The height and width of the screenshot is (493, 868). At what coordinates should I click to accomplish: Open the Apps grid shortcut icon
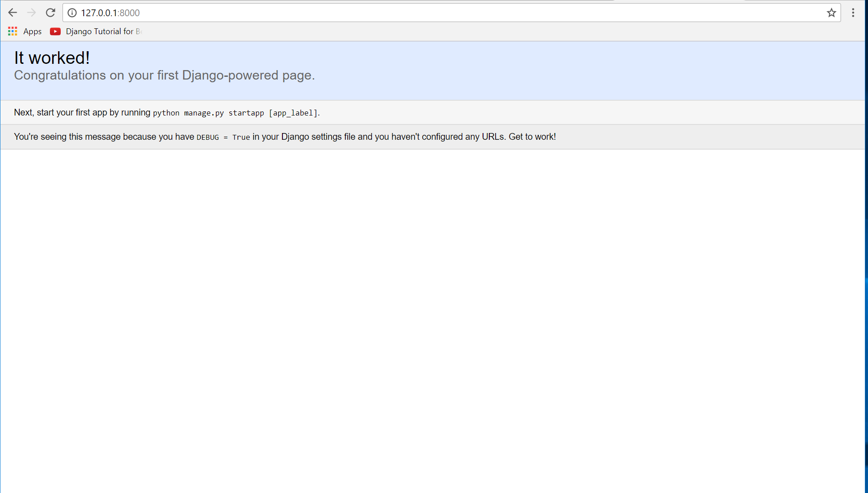pos(13,31)
